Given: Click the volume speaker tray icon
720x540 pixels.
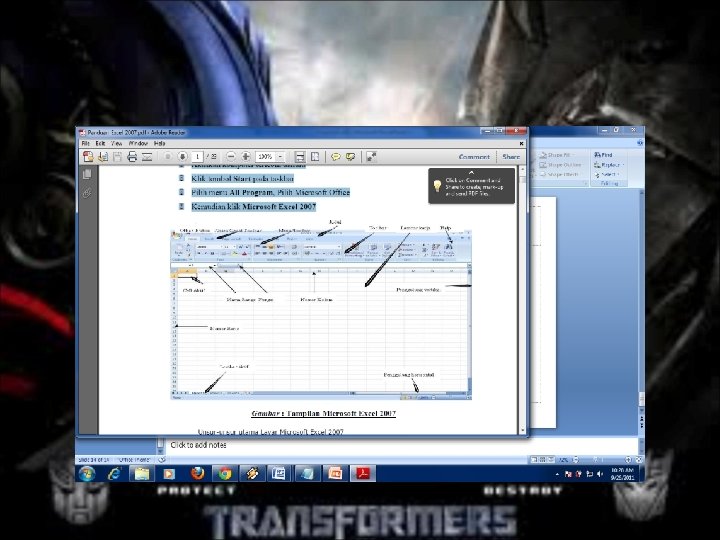Looking at the screenshot, I should click(x=600, y=474).
